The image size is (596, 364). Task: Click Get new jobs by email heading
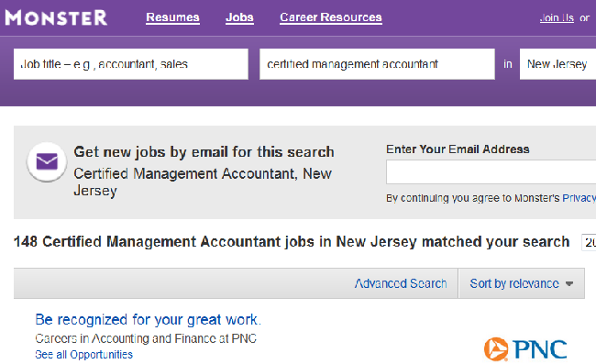pos(204,151)
